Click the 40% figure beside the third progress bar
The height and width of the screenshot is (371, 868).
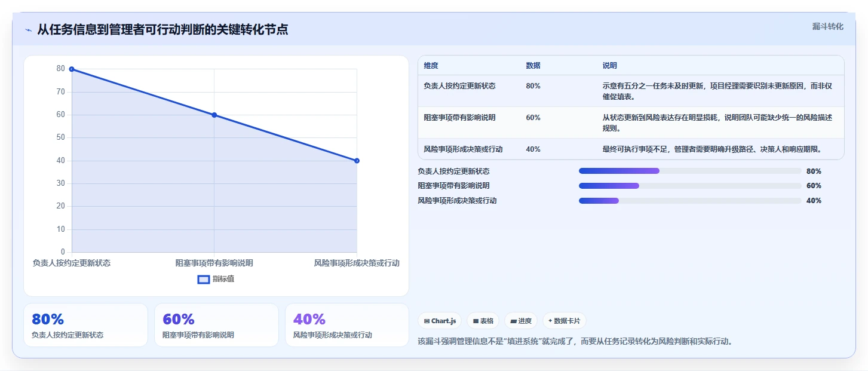[x=814, y=201]
